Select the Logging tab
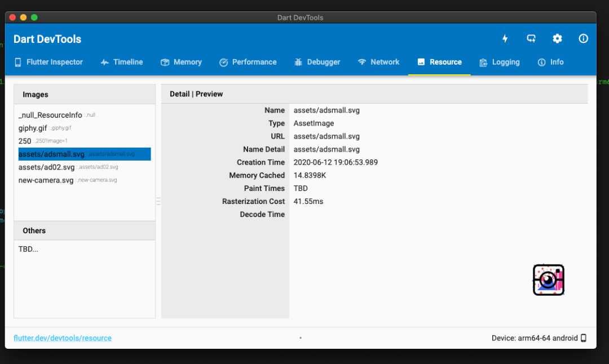609x364 pixels. point(499,62)
